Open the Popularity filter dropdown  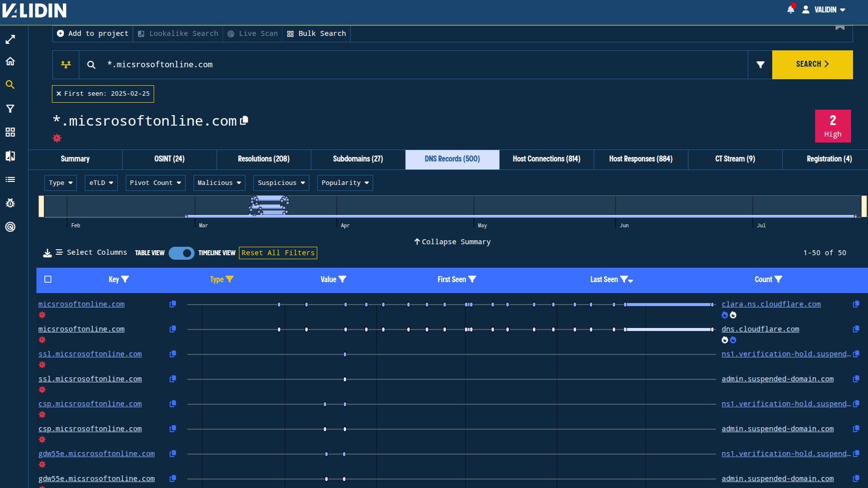(345, 183)
